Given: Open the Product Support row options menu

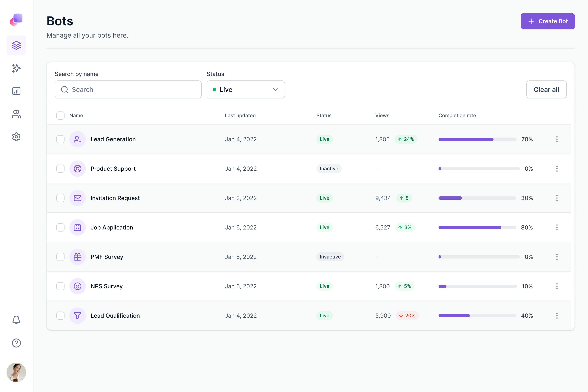Looking at the screenshot, I should point(557,169).
